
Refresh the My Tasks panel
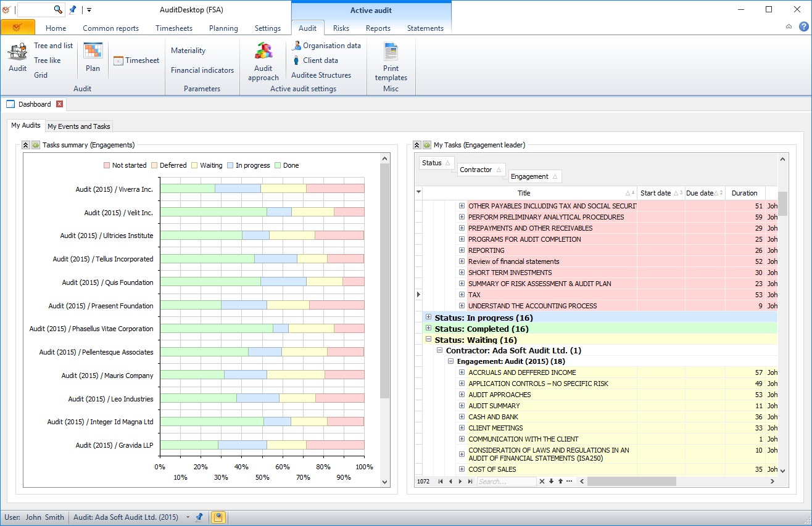click(x=427, y=145)
